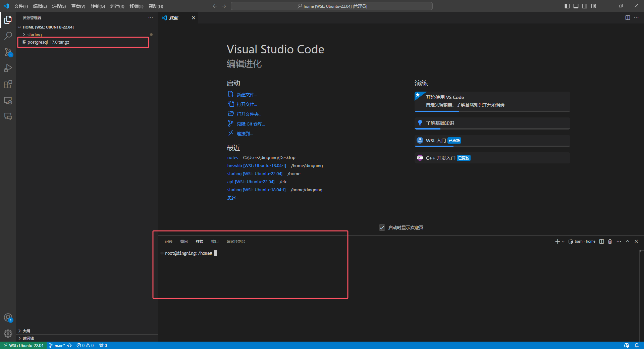The width and height of the screenshot is (644, 349).
Task: Open the Remote Explorer icon
Action: [x=8, y=100]
